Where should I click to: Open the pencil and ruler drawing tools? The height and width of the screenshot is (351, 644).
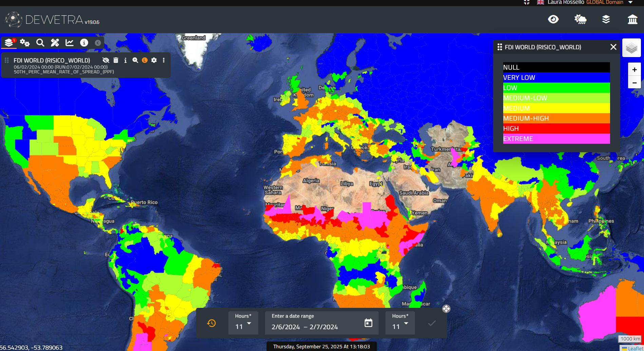tap(55, 43)
